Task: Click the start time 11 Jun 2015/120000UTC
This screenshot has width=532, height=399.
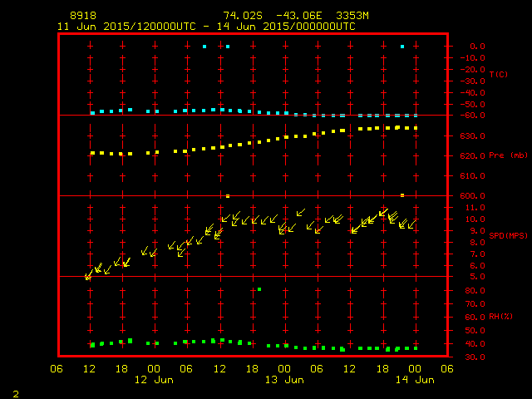Action: coord(126,27)
